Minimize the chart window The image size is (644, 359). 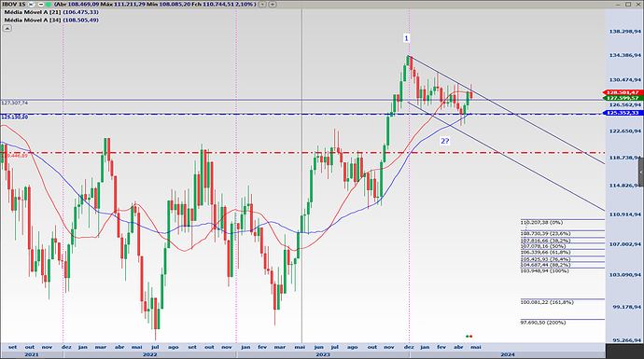pyautogui.click(x=618, y=5)
